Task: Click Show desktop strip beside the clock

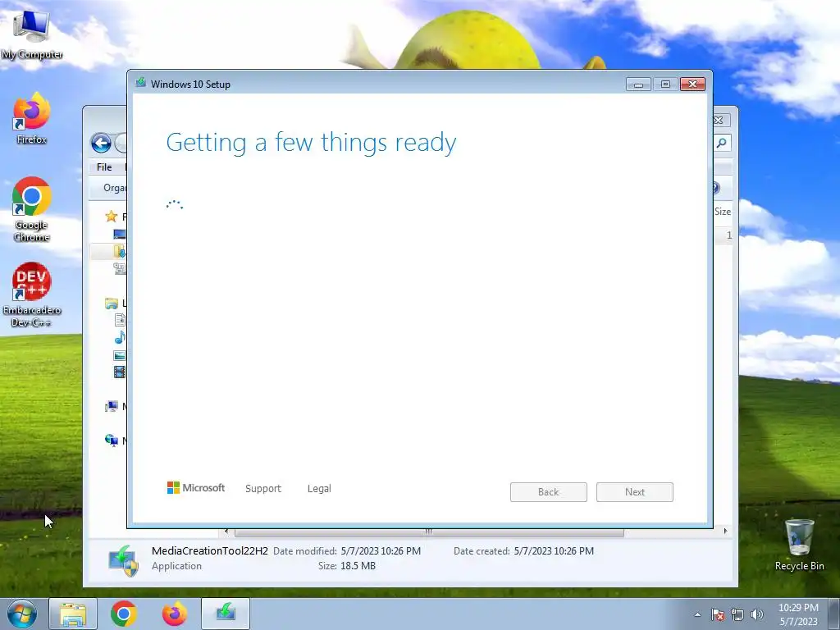Action: [x=834, y=614]
